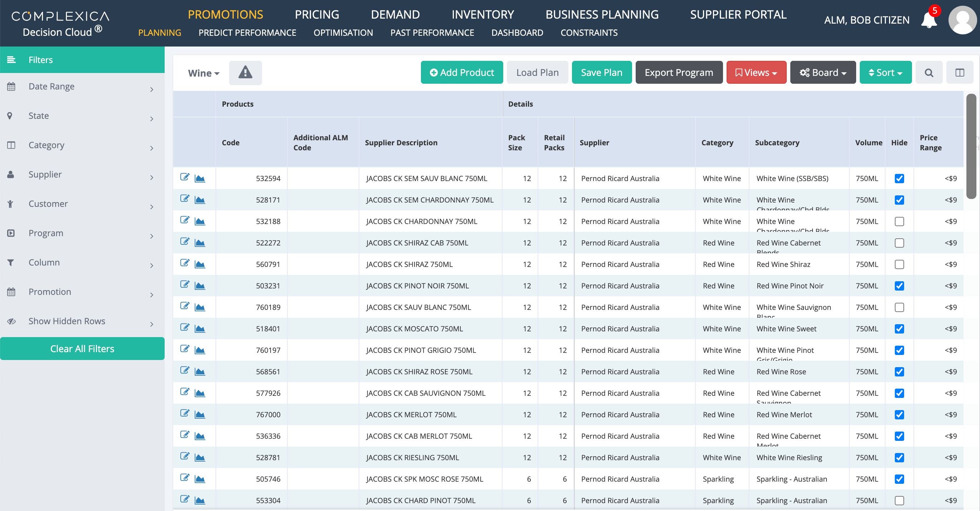Open Business Planning menu
The width and height of the screenshot is (980, 511).
click(602, 14)
